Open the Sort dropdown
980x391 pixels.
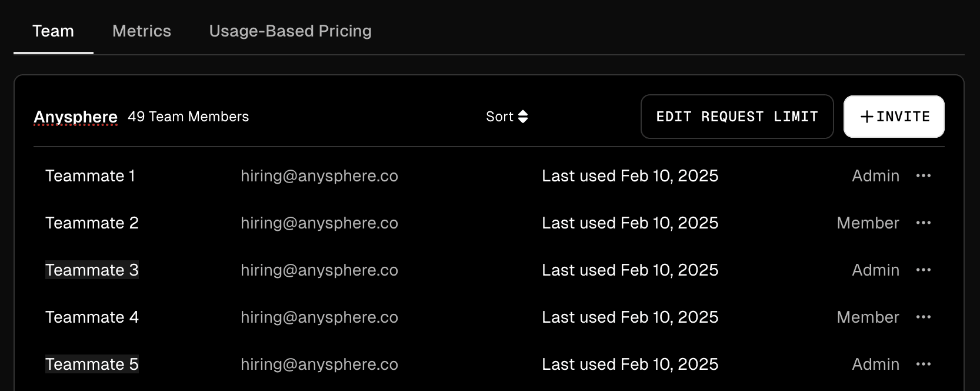tap(506, 117)
